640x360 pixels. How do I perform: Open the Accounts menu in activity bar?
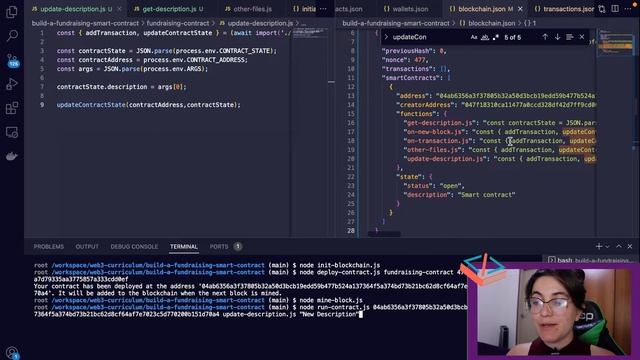click(12, 352)
